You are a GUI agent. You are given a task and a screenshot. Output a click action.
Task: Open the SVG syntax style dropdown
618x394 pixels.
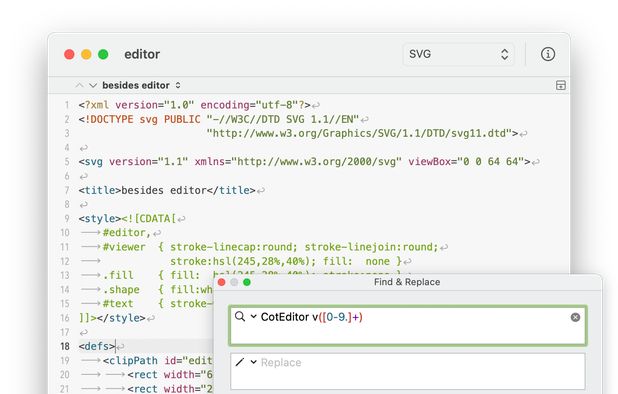458,54
